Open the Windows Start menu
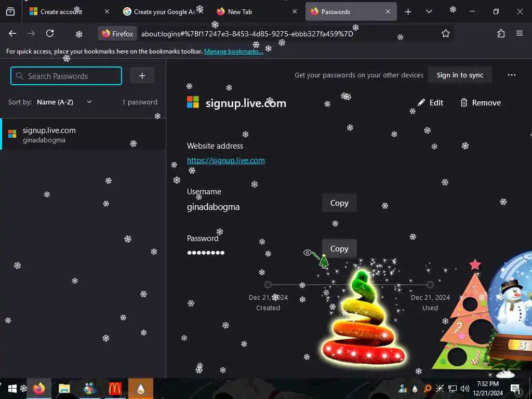The image size is (532, 399). coord(12,389)
